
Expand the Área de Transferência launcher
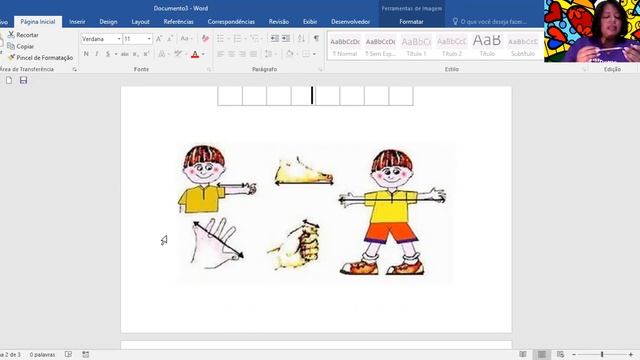[x=74, y=69]
